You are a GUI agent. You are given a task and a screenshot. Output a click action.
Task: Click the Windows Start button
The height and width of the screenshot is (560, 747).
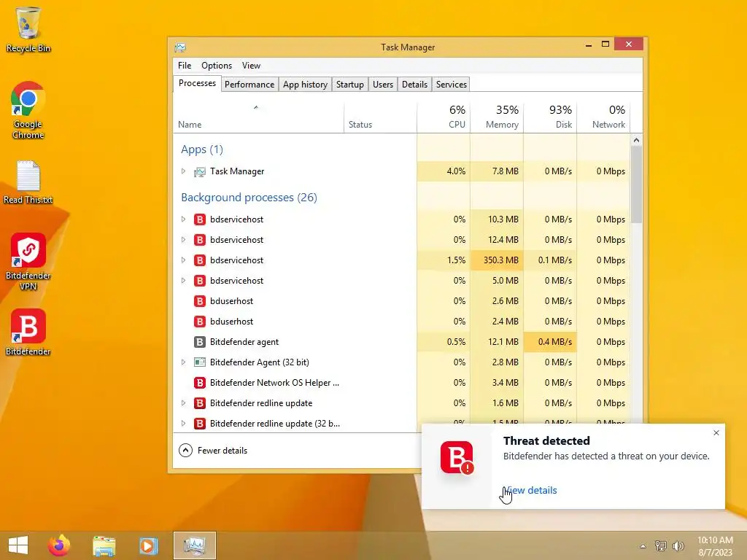tap(18, 545)
